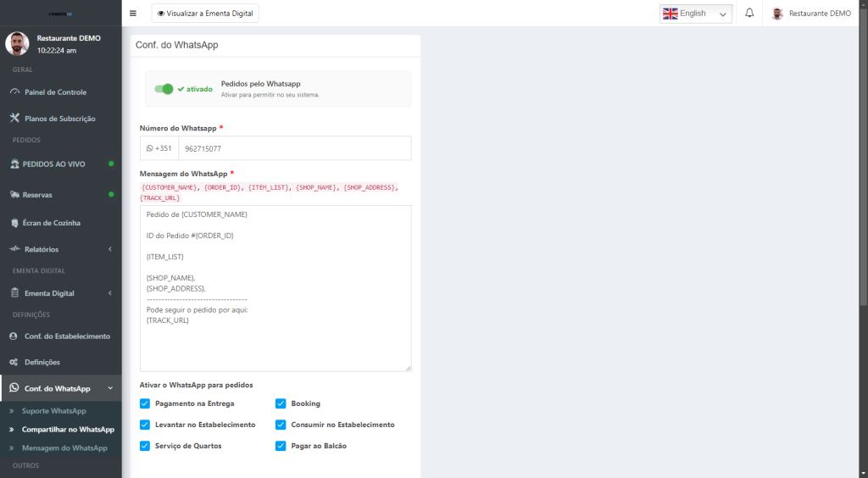Click the Écran de Cozinha icon
The width and height of the screenshot is (868, 478).
[14, 223]
